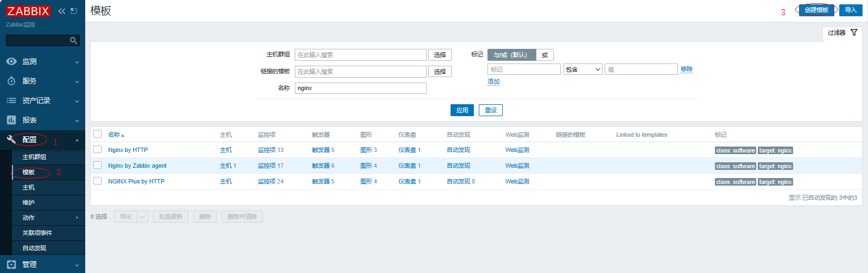
Task: Open Services (服务) clock icon menu
Action: pos(11,81)
